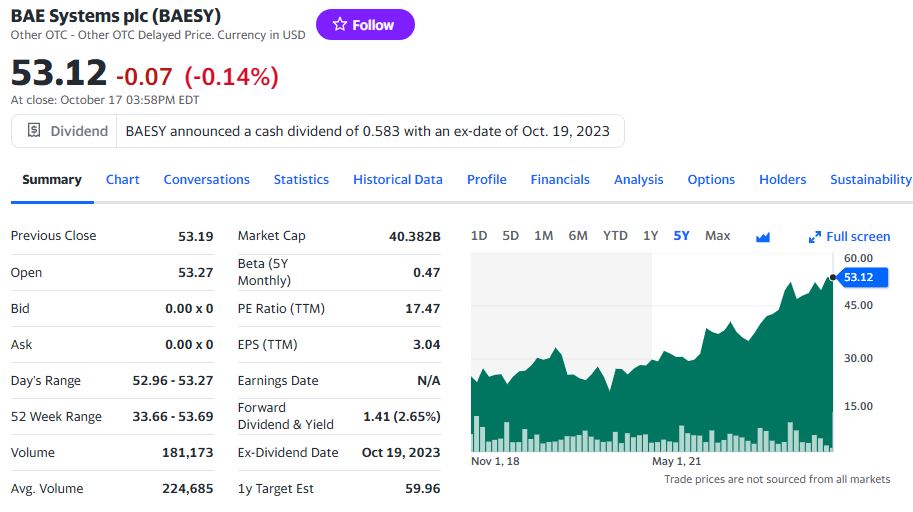
Task: Click the dividend announcement text
Action: (x=367, y=131)
